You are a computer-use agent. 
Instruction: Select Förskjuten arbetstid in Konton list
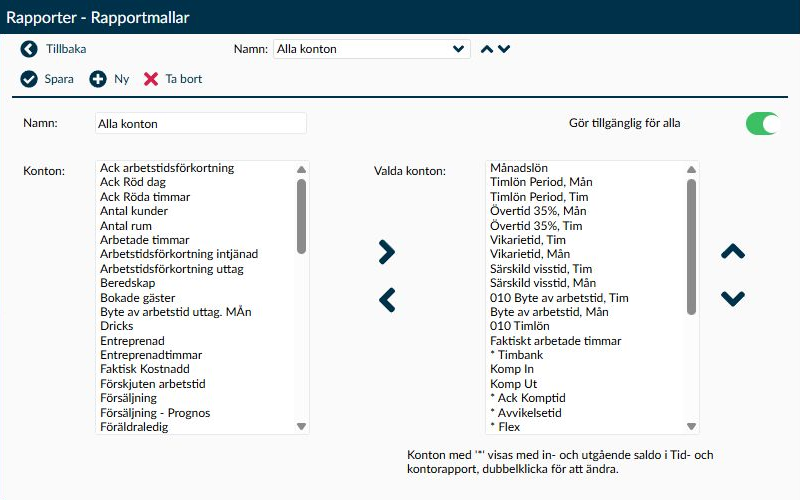(153, 384)
